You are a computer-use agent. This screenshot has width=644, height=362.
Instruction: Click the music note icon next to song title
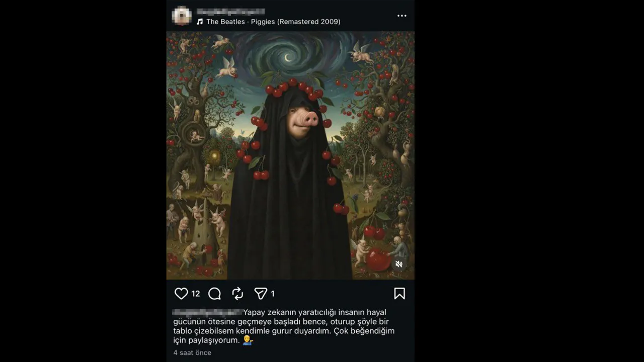[199, 22]
